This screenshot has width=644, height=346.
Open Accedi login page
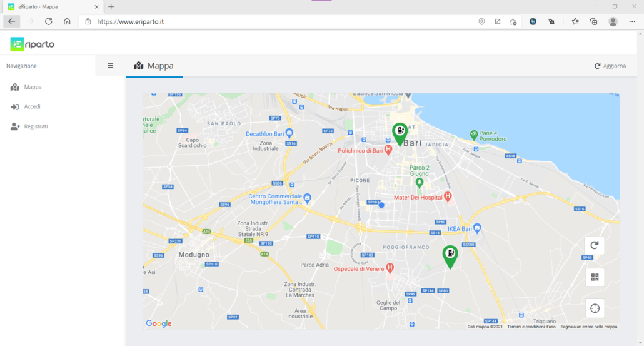pyautogui.click(x=26, y=106)
